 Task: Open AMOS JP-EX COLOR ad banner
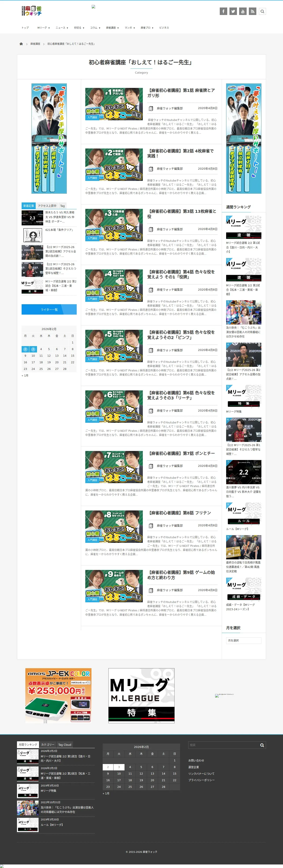point(58,696)
